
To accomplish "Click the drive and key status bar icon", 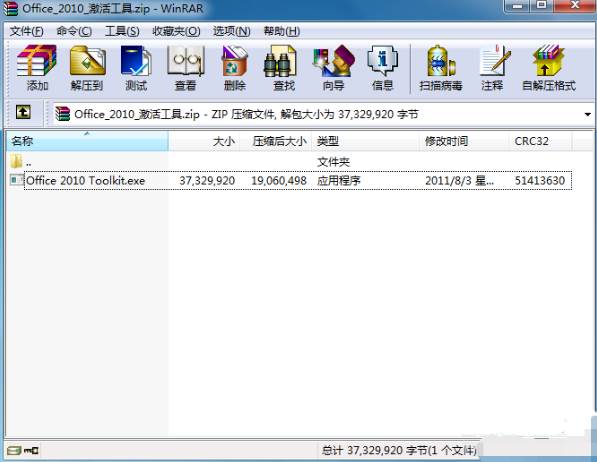I will coord(23,451).
